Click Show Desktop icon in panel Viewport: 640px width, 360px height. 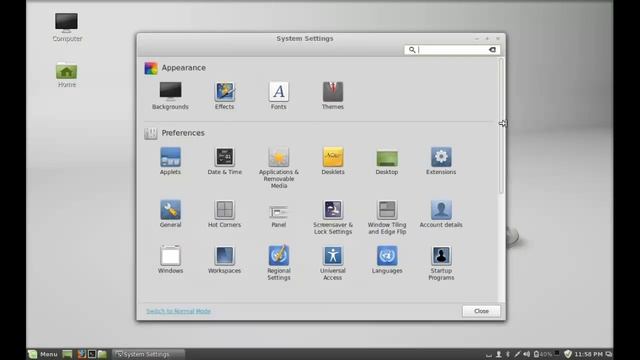coord(67,354)
